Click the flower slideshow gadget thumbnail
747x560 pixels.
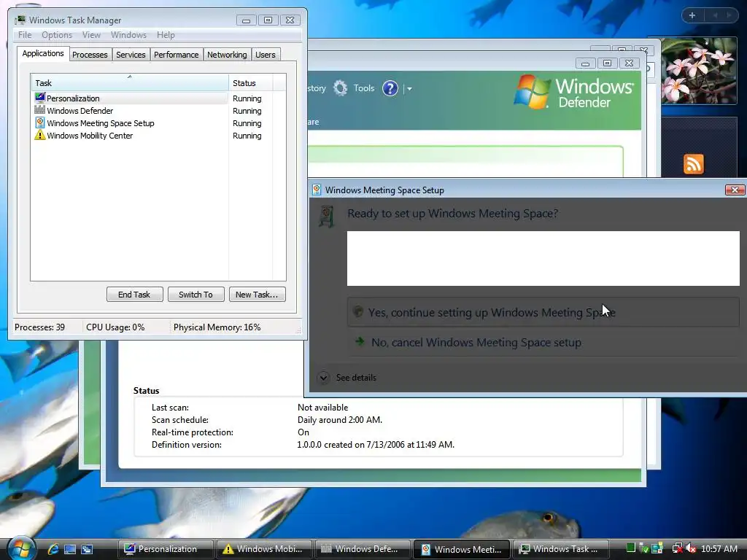pyautogui.click(x=699, y=71)
